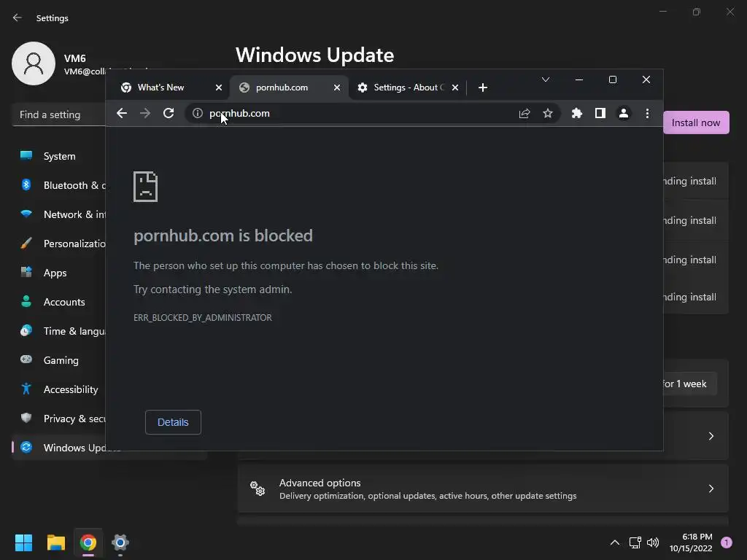Viewport: 747px width, 560px height.
Task: Open the pause for 1 week dropdown
Action: (690, 384)
